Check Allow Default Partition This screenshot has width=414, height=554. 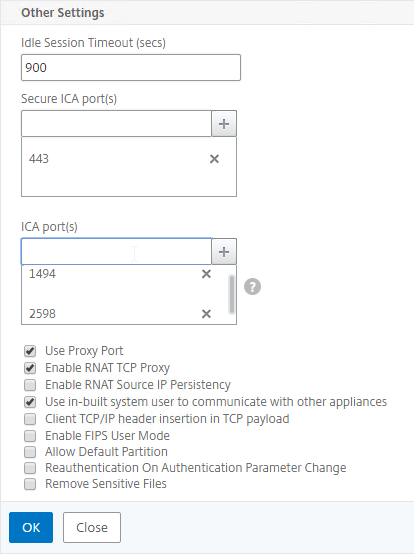pyautogui.click(x=30, y=452)
